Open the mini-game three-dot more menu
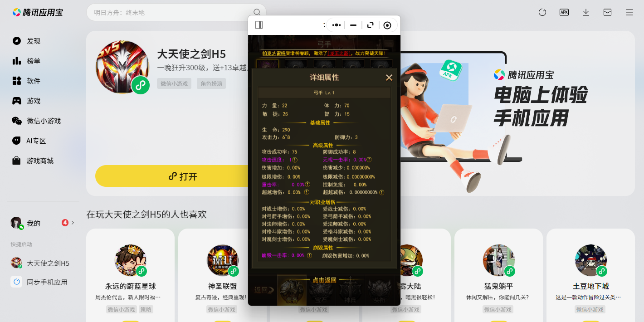This screenshot has height=322, width=644. click(x=337, y=25)
